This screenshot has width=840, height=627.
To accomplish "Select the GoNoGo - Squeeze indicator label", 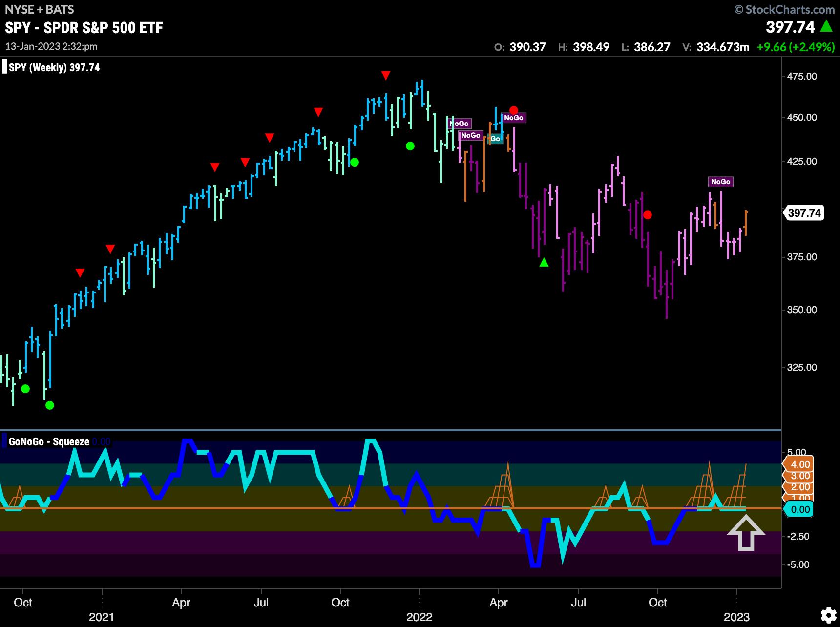I will pos(49,441).
